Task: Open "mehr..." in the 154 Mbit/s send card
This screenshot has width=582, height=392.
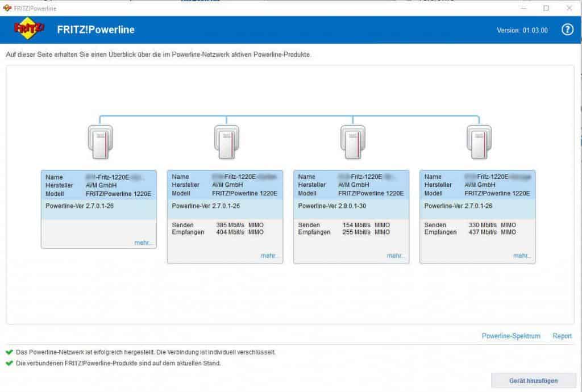Action: tap(396, 256)
